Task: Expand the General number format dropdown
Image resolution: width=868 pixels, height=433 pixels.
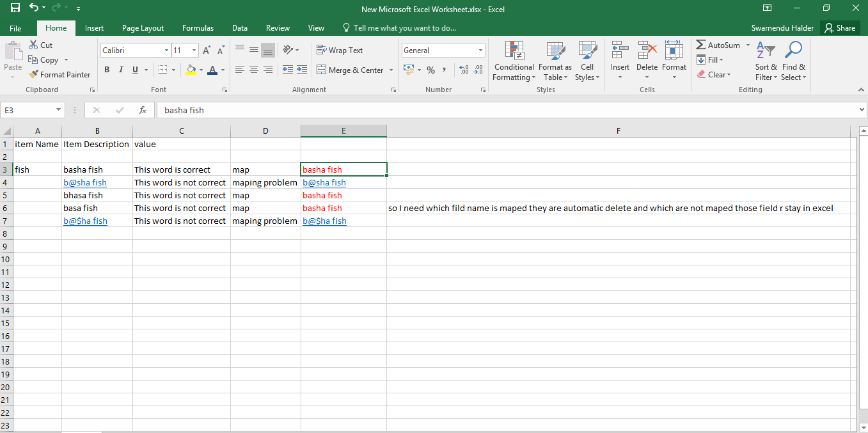Action: click(480, 51)
